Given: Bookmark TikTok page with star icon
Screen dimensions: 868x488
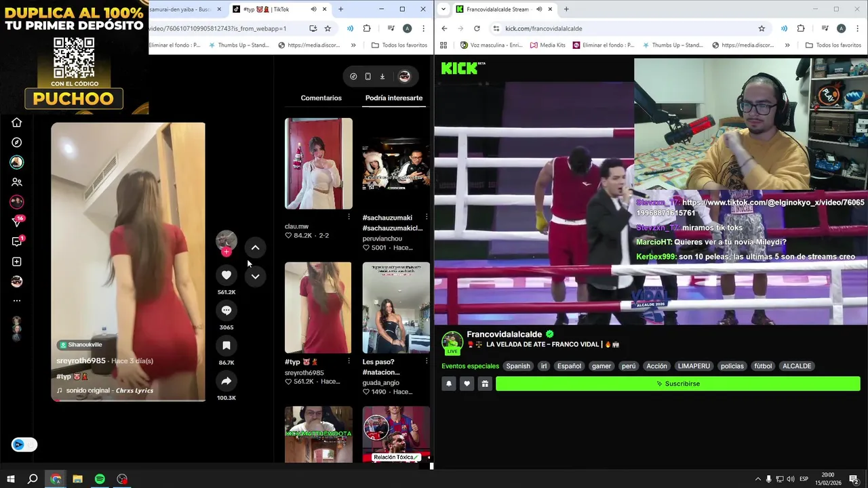Looking at the screenshot, I should click(328, 28).
